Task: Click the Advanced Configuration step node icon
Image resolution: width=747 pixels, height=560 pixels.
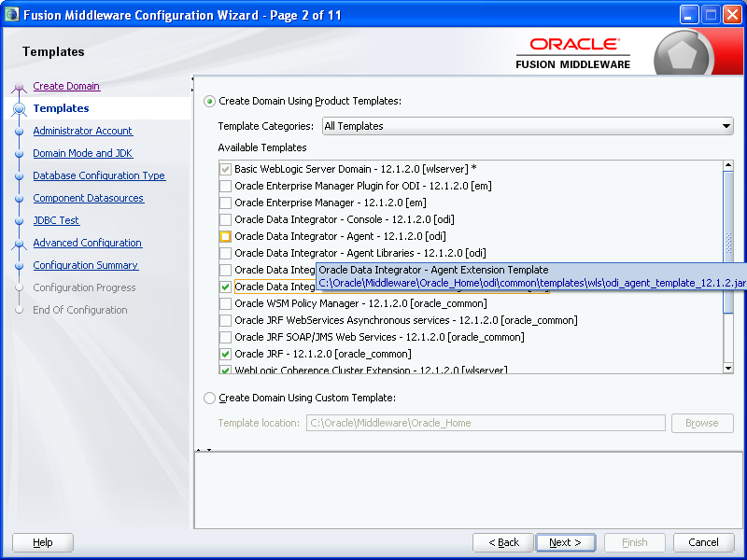Action: (19, 244)
